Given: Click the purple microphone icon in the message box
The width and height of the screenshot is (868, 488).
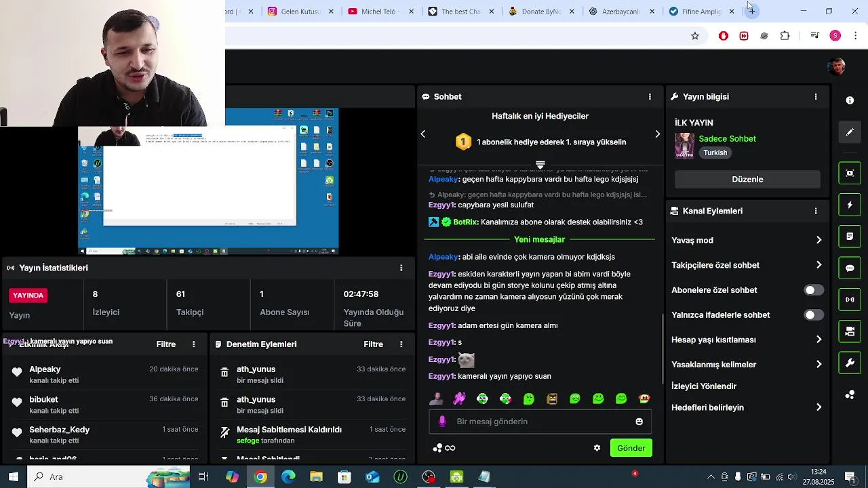Looking at the screenshot, I should point(442,422).
